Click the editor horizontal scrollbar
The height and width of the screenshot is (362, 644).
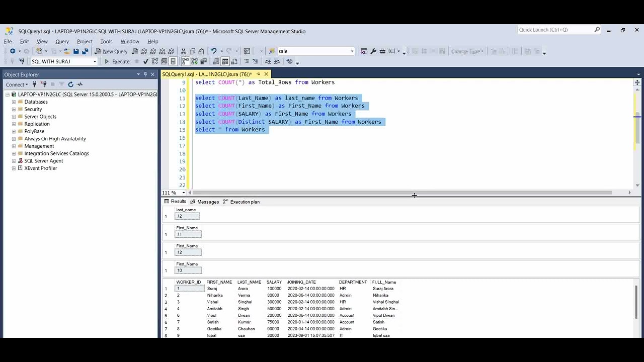coord(401,193)
